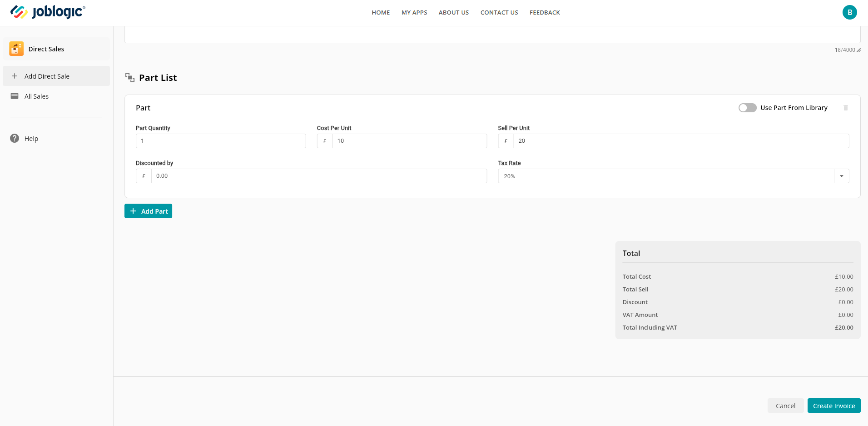Click the Part List heading text
The width and height of the screenshot is (868, 426).
(x=158, y=78)
